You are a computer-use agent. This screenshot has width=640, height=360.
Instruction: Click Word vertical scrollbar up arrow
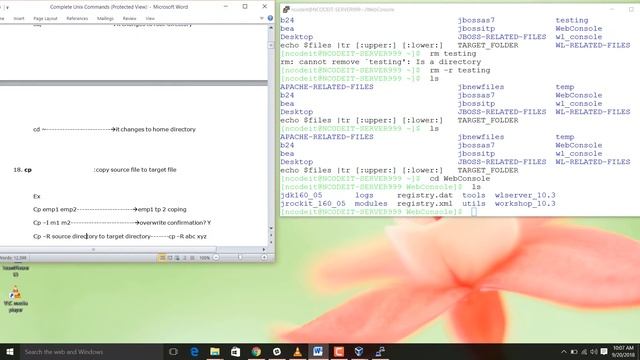click(x=271, y=28)
